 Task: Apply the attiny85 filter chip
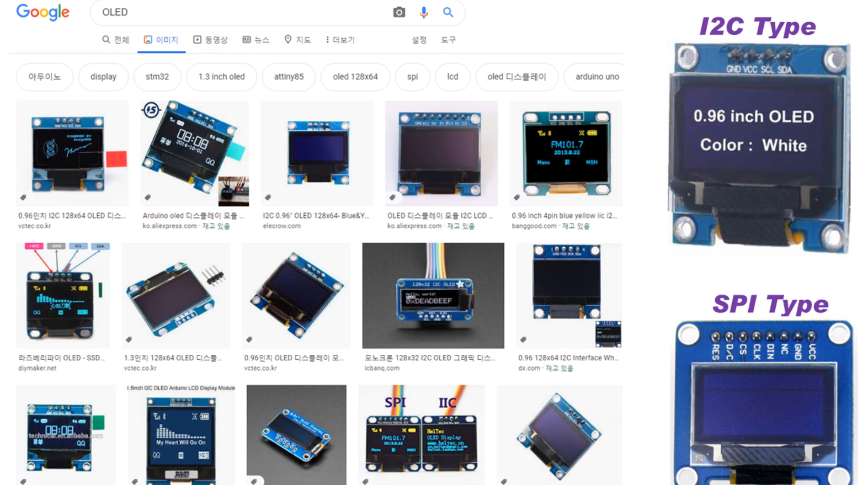[x=289, y=77]
